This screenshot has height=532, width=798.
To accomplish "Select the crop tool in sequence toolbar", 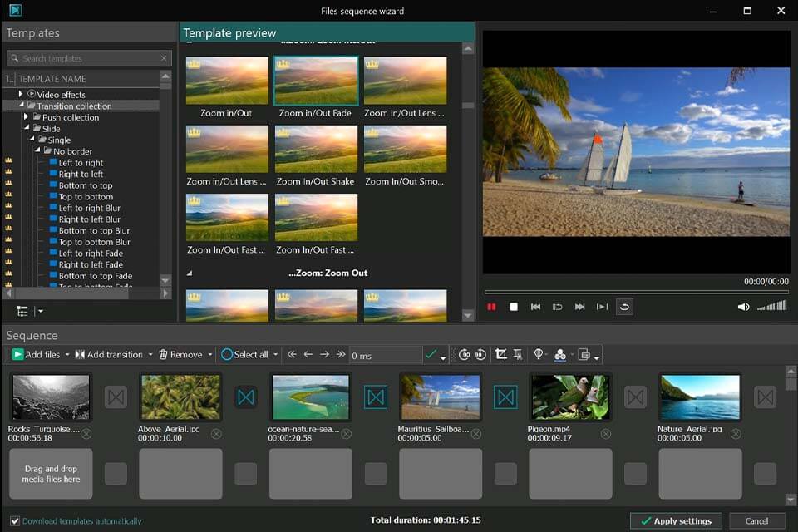I will coord(500,354).
